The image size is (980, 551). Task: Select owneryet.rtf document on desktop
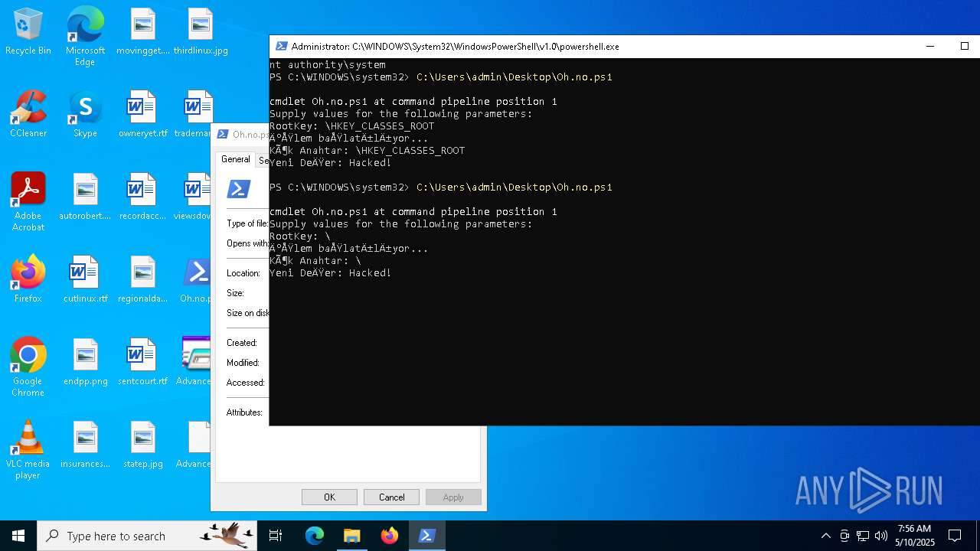pyautogui.click(x=142, y=115)
